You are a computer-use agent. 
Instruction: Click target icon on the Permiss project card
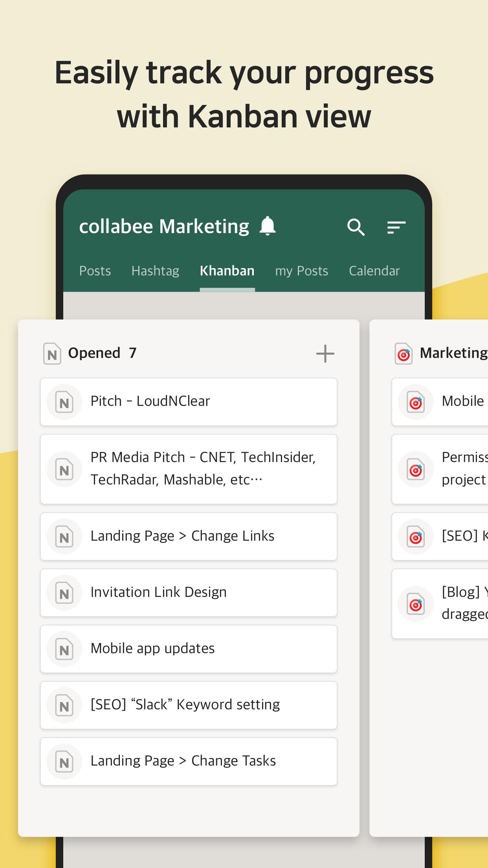click(416, 469)
